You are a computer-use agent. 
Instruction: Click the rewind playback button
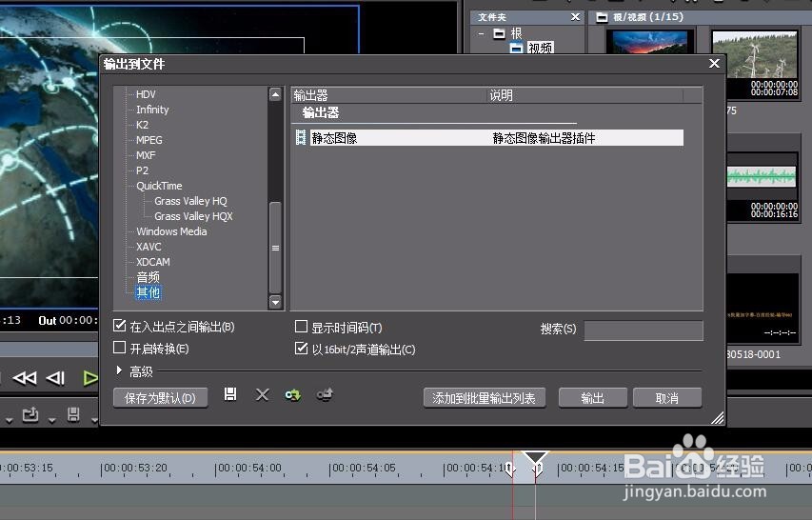point(25,379)
